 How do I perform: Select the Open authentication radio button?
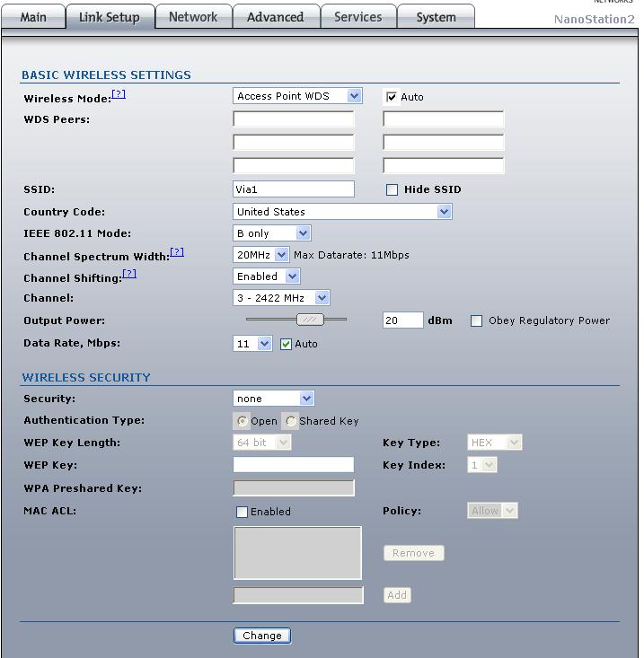pyautogui.click(x=243, y=421)
